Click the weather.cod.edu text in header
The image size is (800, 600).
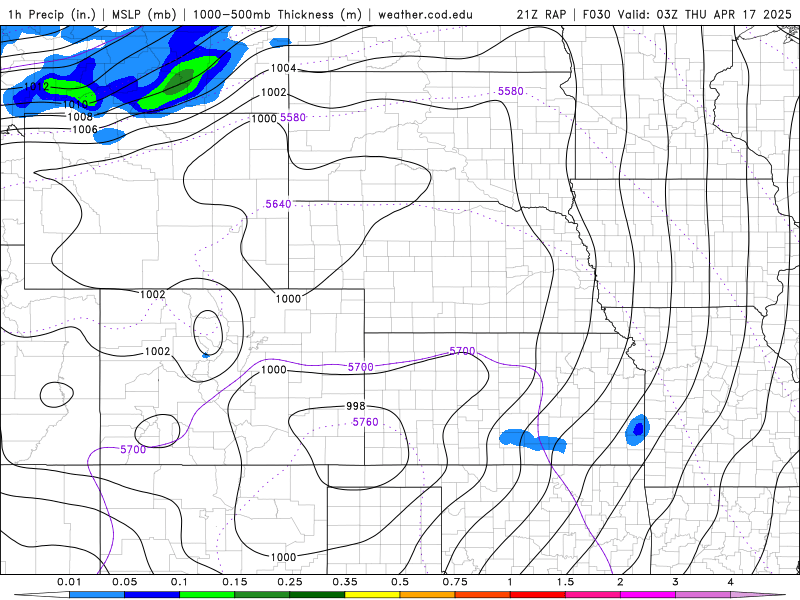[425, 14]
